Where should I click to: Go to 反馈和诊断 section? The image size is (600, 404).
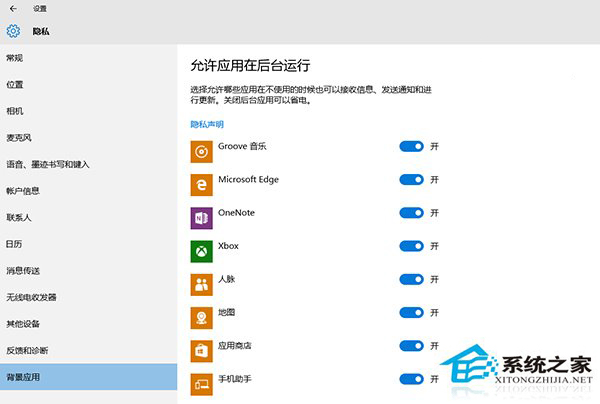88,350
